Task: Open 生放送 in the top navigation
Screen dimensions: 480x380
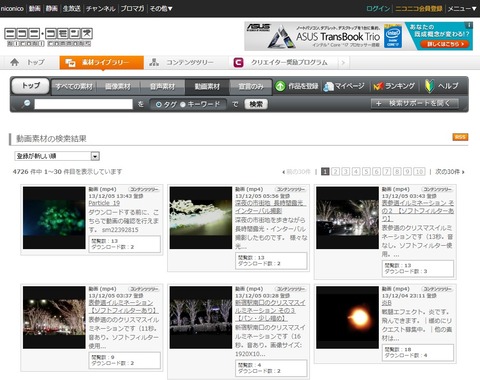Action: pyautogui.click(x=72, y=8)
